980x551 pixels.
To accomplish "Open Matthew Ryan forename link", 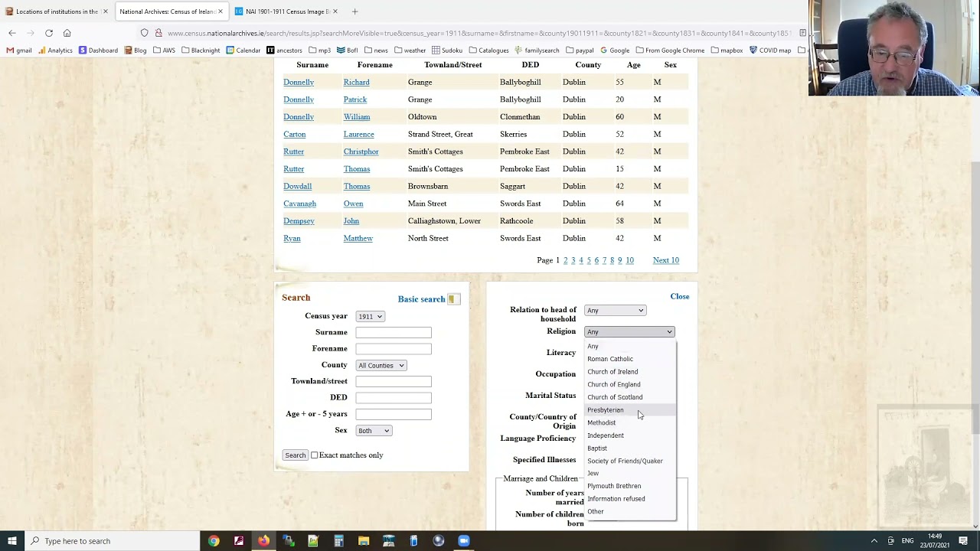I will tap(358, 239).
